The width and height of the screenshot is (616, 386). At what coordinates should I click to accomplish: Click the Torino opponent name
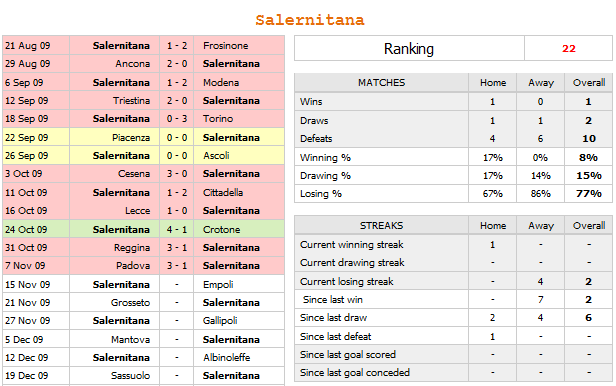(218, 119)
